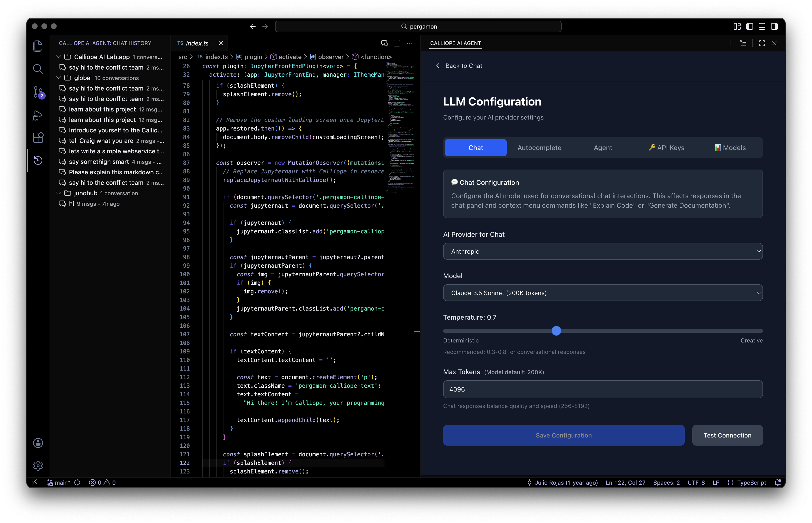
Task: Click the Test Connection button
Action: [727, 435]
